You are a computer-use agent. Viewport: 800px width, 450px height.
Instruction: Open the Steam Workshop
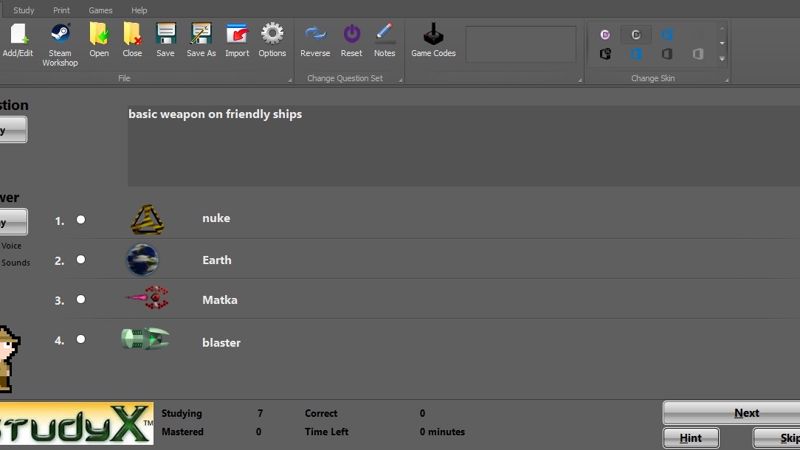pyautogui.click(x=60, y=45)
